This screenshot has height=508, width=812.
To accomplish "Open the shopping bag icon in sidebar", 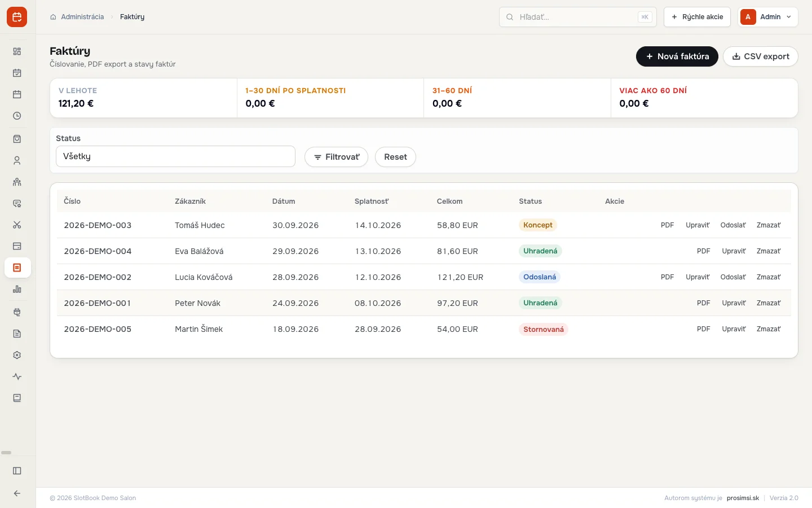I will (x=17, y=139).
